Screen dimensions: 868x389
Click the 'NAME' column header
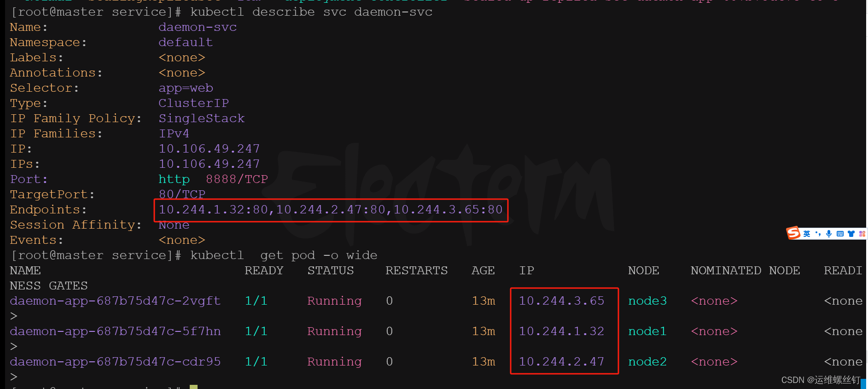click(x=25, y=271)
